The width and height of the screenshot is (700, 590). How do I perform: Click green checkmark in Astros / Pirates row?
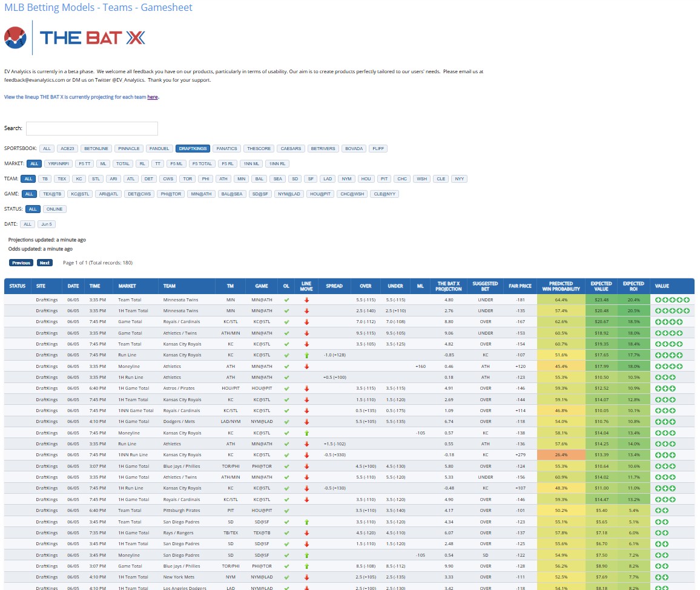tap(286, 388)
